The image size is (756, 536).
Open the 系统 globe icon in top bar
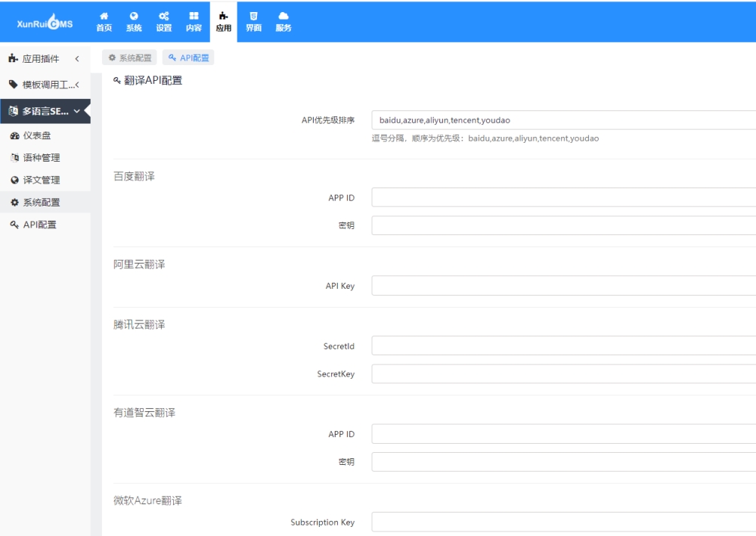(134, 16)
